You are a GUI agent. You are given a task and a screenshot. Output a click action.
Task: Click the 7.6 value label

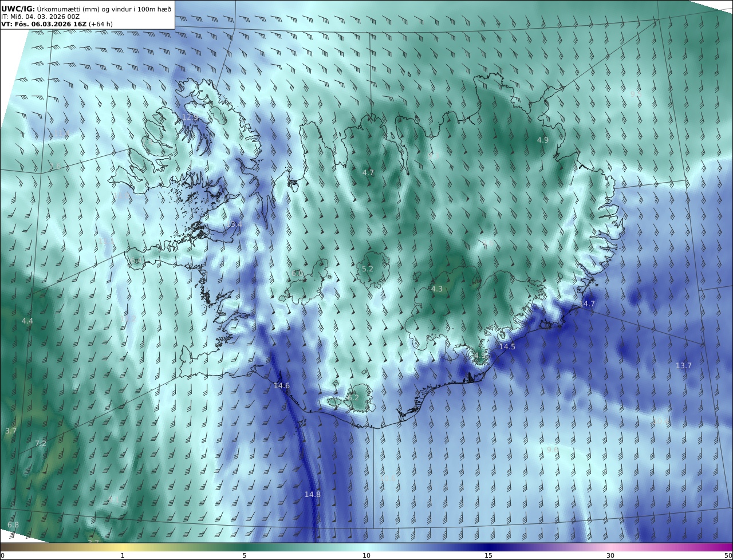click(55, 167)
